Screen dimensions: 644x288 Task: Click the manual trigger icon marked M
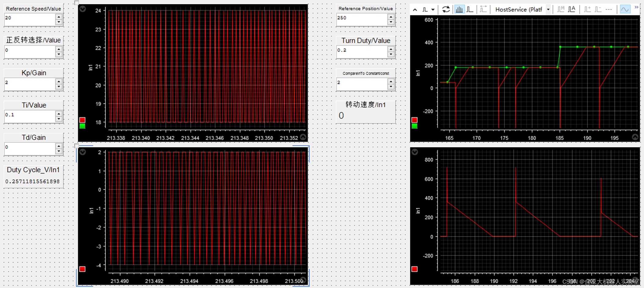click(561, 9)
